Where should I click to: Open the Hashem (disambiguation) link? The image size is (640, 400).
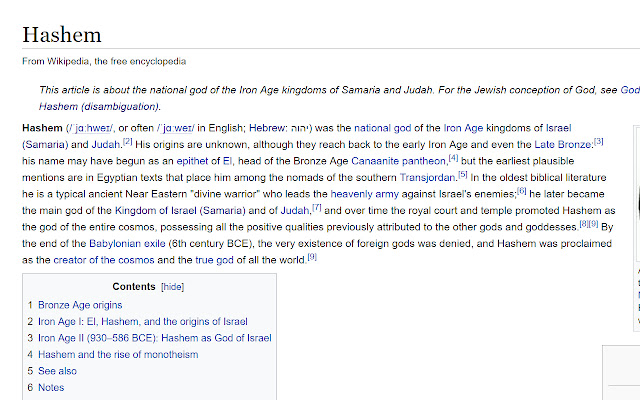coord(99,107)
